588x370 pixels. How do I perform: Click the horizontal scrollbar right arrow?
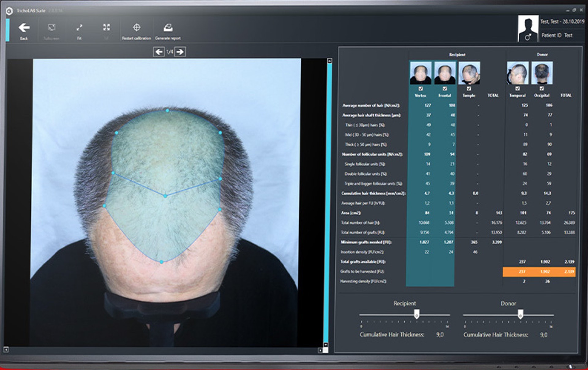pyautogui.click(x=320, y=350)
